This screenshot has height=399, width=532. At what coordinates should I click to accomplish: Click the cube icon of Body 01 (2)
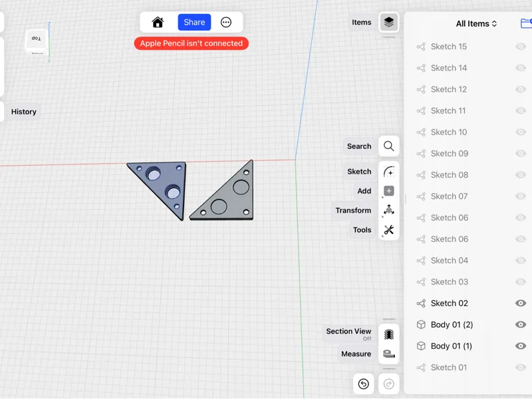tap(421, 325)
